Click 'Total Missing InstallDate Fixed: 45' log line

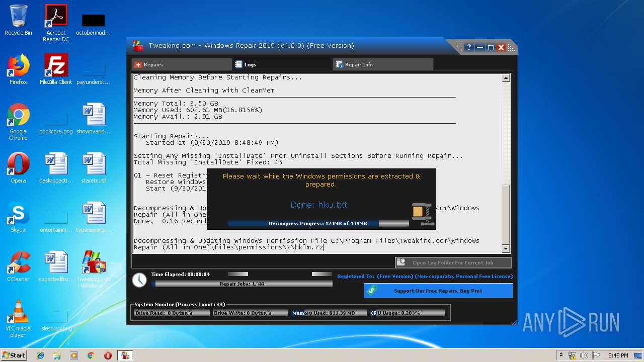(x=208, y=162)
